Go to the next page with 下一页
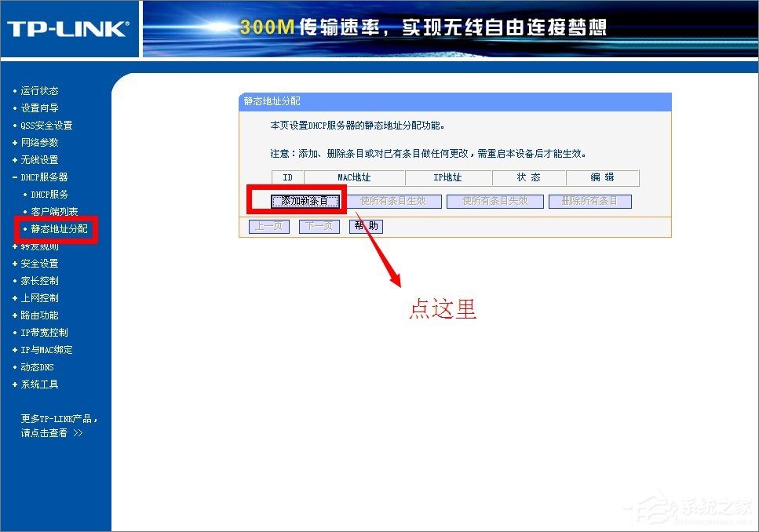Viewport: 759px width, 532px height. tap(319, 226)
